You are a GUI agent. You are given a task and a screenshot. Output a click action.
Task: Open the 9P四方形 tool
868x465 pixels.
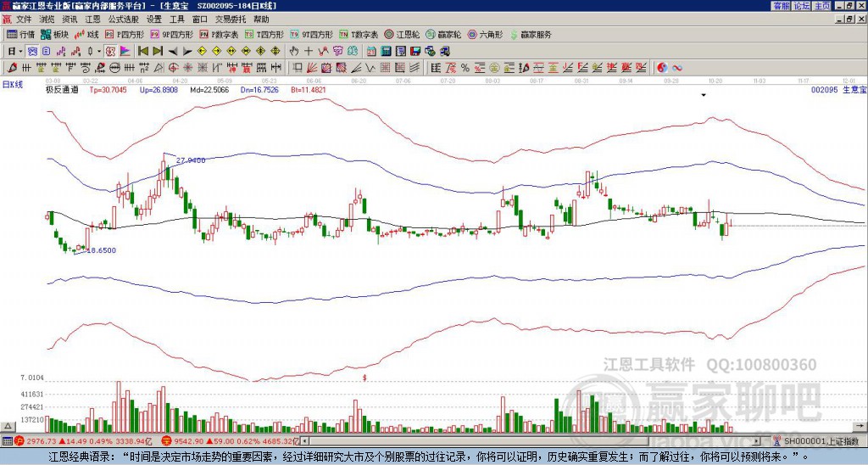point(171,34)
